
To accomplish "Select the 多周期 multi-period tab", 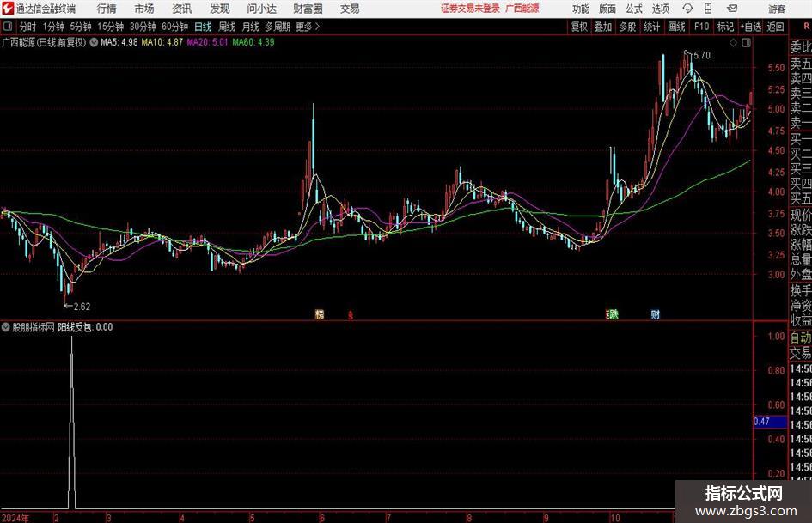I will click(277, 27).
